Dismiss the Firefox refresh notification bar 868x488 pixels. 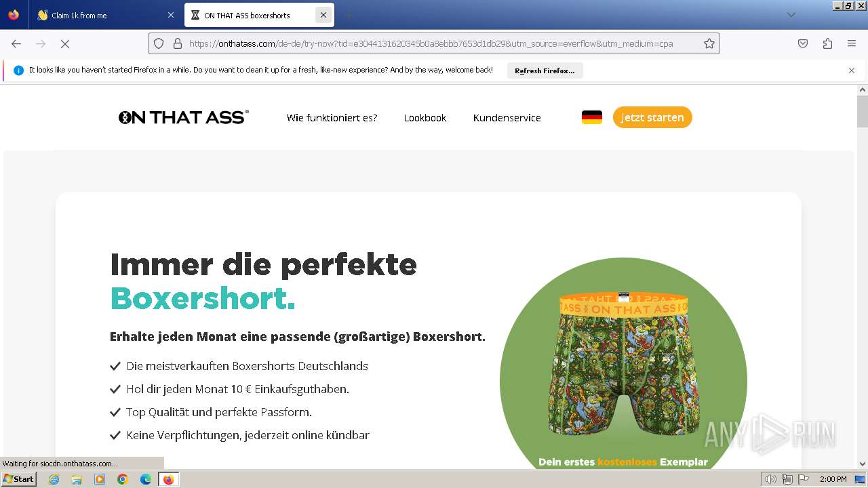[x=852, y=70]
